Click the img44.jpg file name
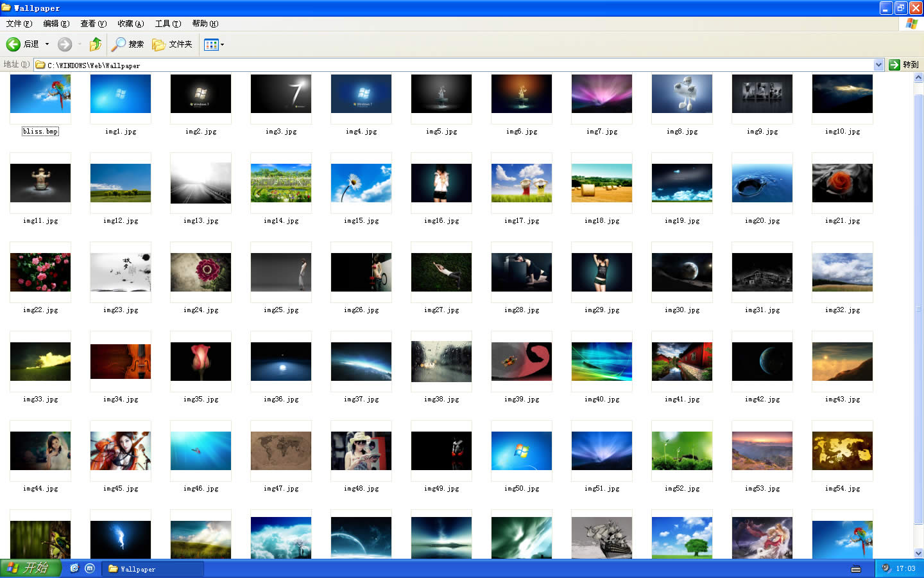The width and height of the screenshot is (924, 578). pos(40,489)
